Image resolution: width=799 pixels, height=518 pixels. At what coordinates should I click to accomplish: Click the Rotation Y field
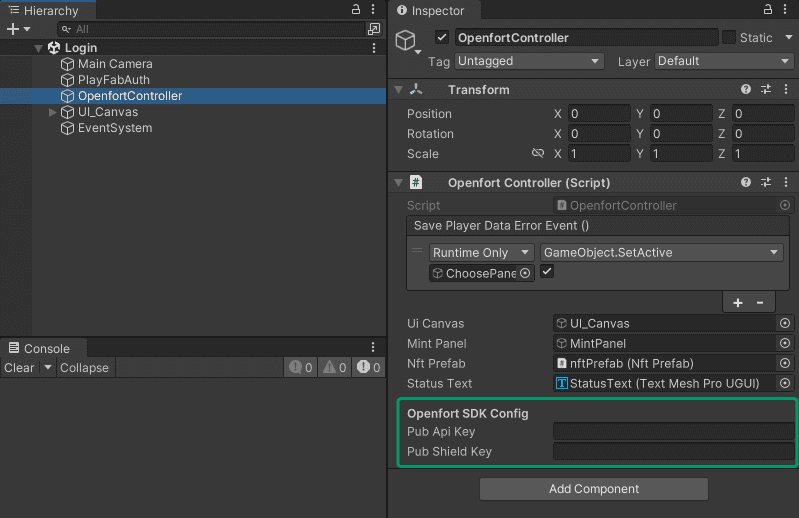(681, 133)
